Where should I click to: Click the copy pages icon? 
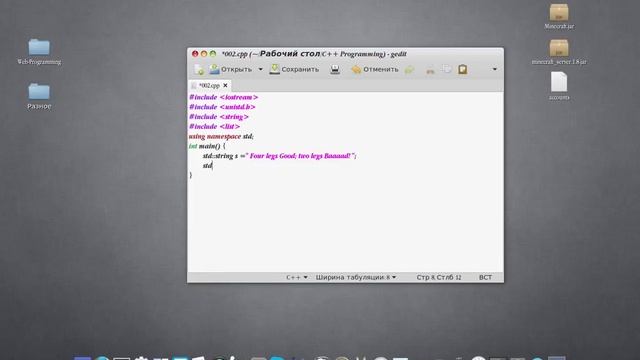[x=447, y=69]
